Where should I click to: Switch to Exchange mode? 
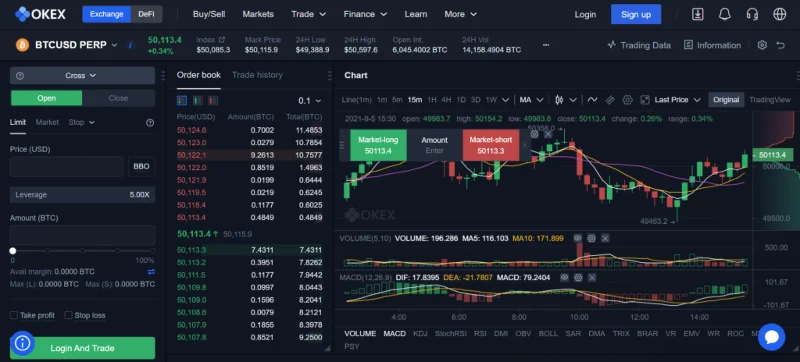(x=107, y=14)
